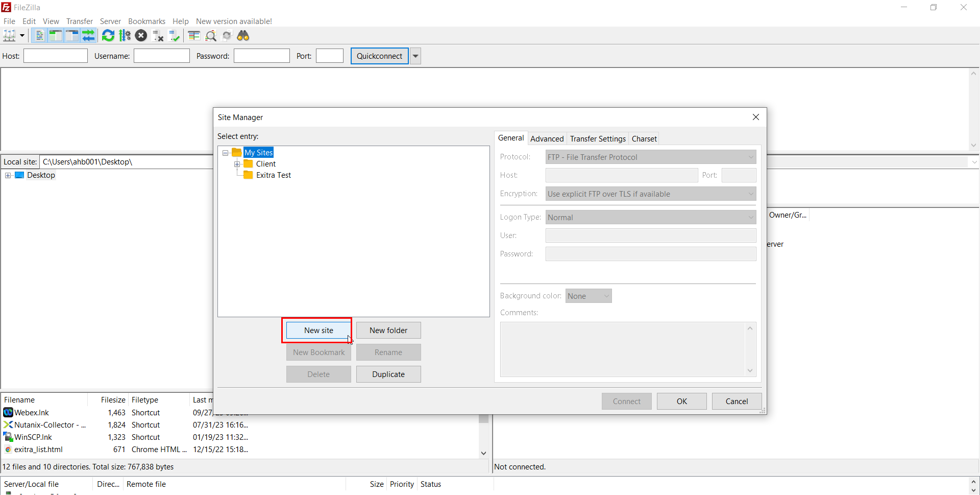
Task: Open the Transfer menu
Action: (x=80, y=21)
